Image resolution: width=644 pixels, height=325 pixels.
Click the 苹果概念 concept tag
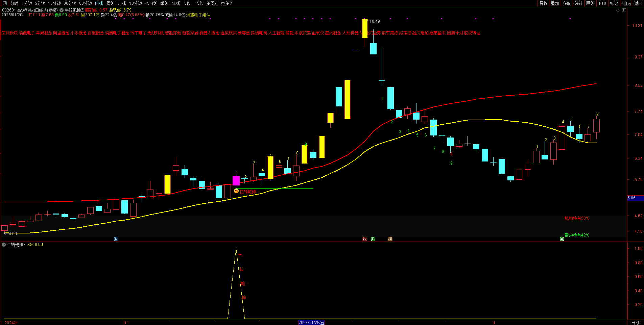(44, 33)
